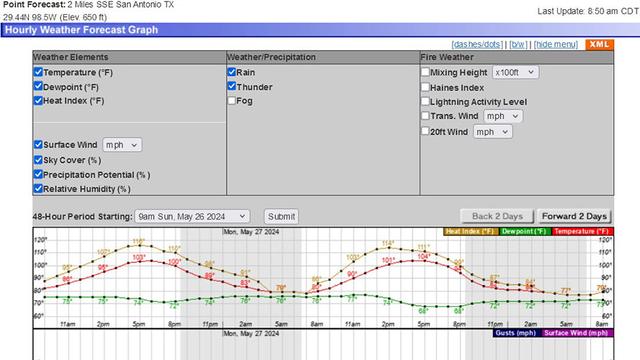640x360 pixels.
Task: Open the Mixing Height x100ft dropdown
Action: [515, 72]
